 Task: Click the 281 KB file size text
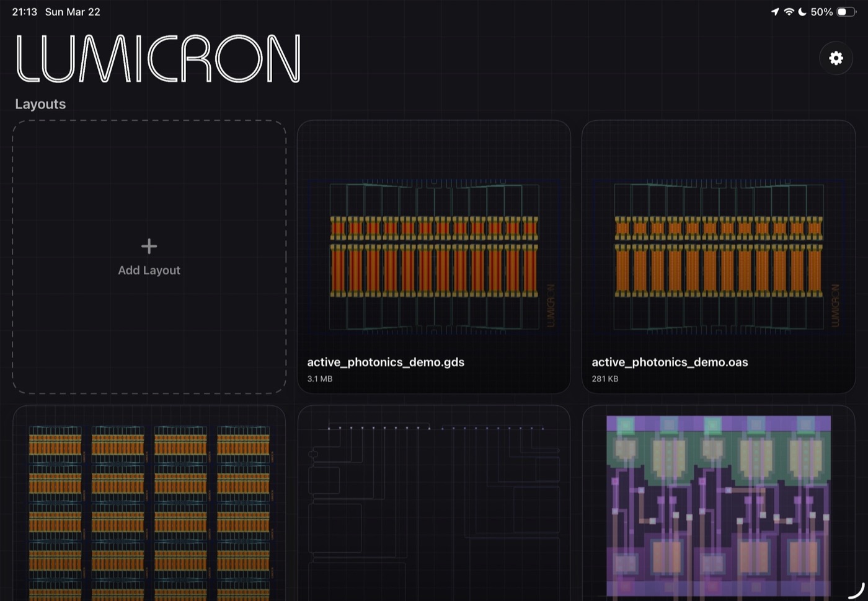pyautogui.click(x=604, y=379)
